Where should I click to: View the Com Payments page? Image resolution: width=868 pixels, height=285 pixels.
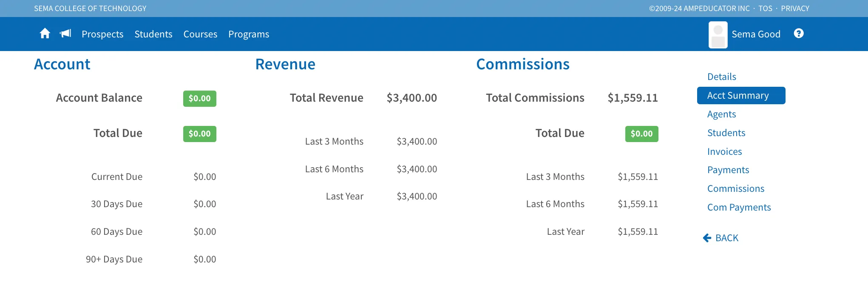(x=739, y=207)
